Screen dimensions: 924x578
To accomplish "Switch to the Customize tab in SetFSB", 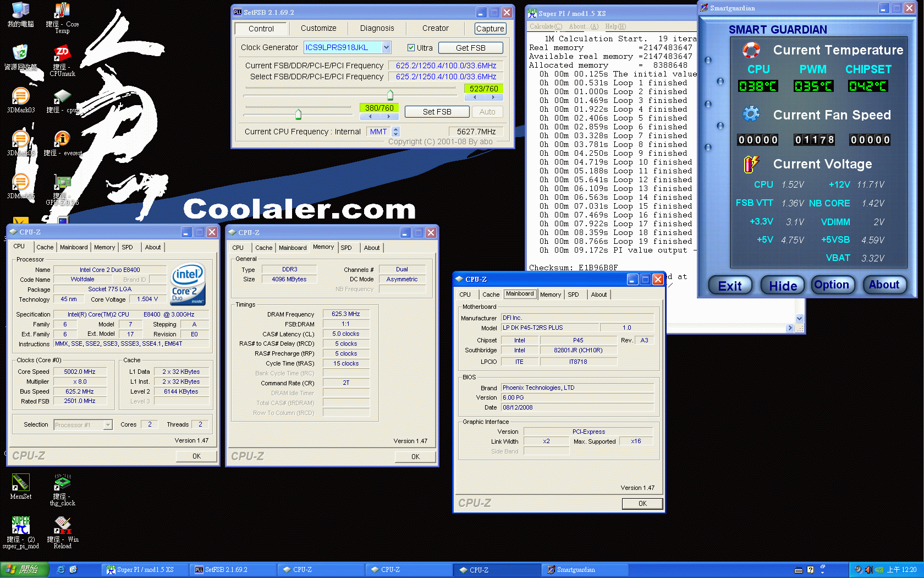I will [318, 28].
